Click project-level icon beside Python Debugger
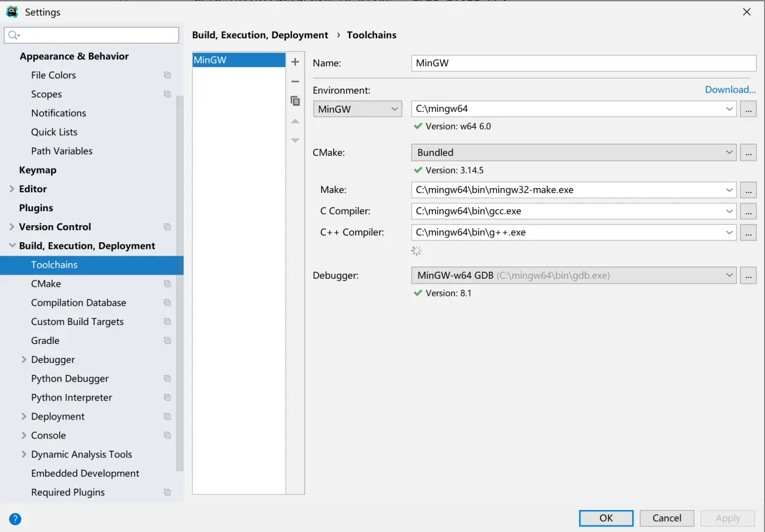Viewport: 765px width, 532px height. 167,379
